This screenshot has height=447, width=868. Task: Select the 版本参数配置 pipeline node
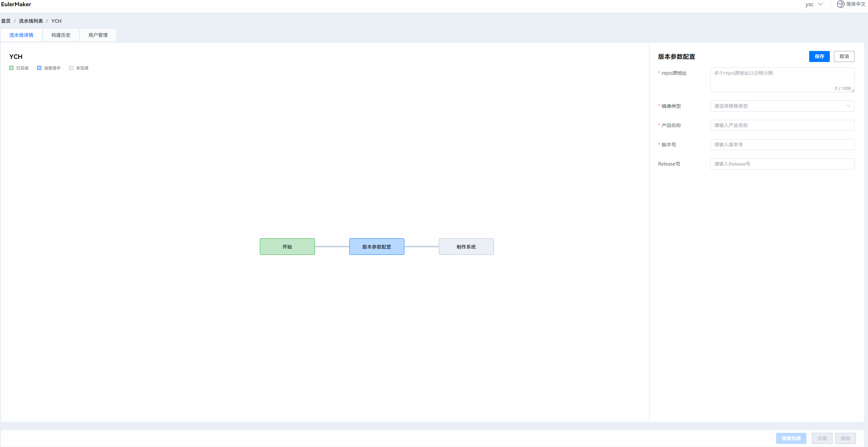[377, 247]
